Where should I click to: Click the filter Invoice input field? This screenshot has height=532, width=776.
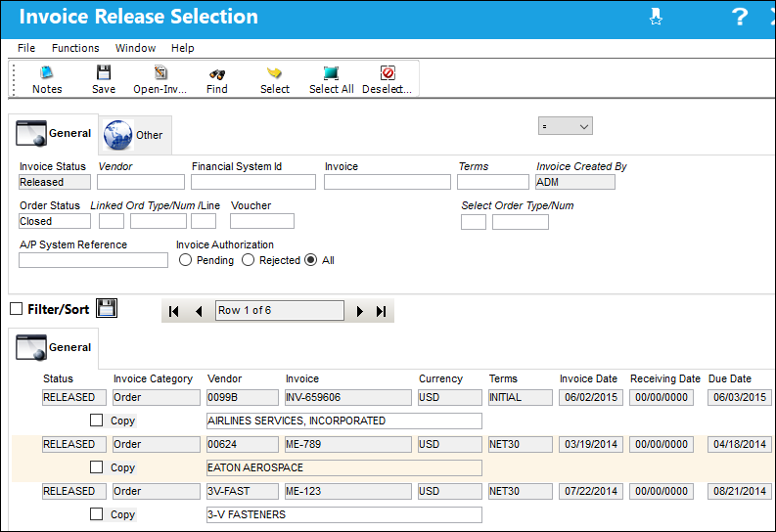(x=388, y=182)
